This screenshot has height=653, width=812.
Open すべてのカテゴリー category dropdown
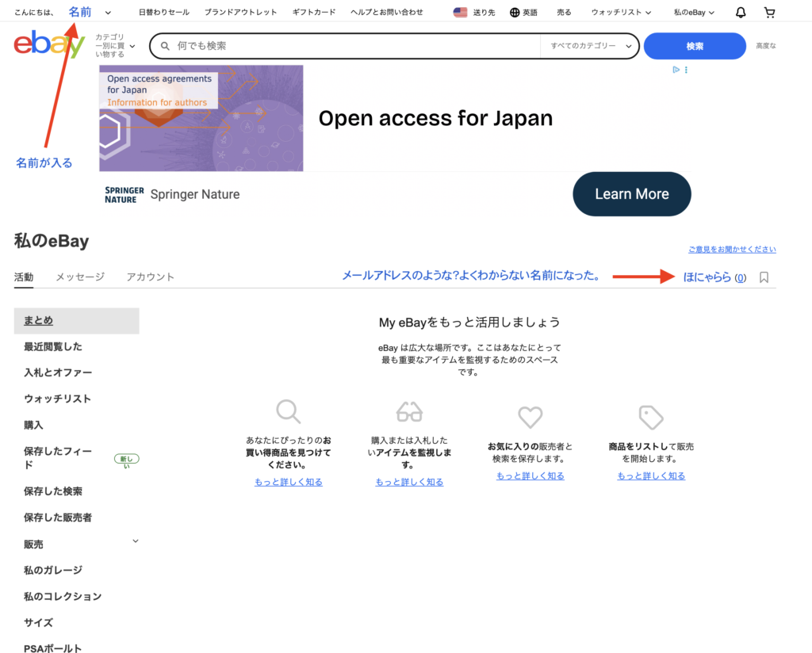[589, 46]
